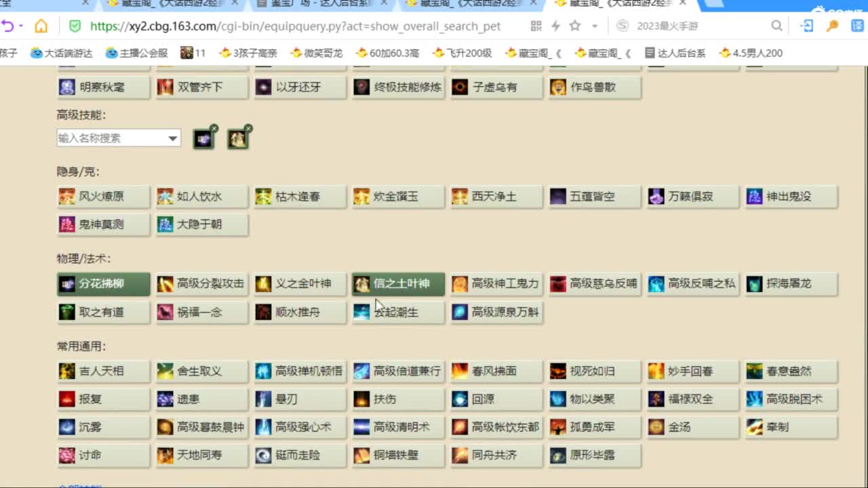Select the 作鸟兽散 skill button

pos(595,87)
